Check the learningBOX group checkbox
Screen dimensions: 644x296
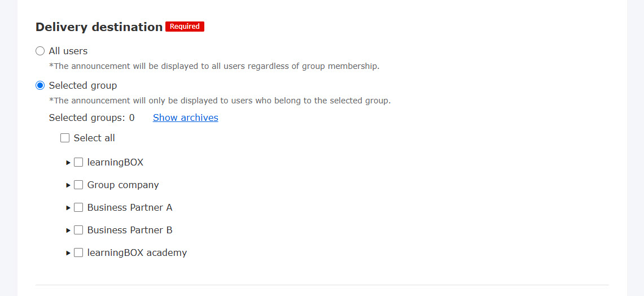[x=78, y=162]
